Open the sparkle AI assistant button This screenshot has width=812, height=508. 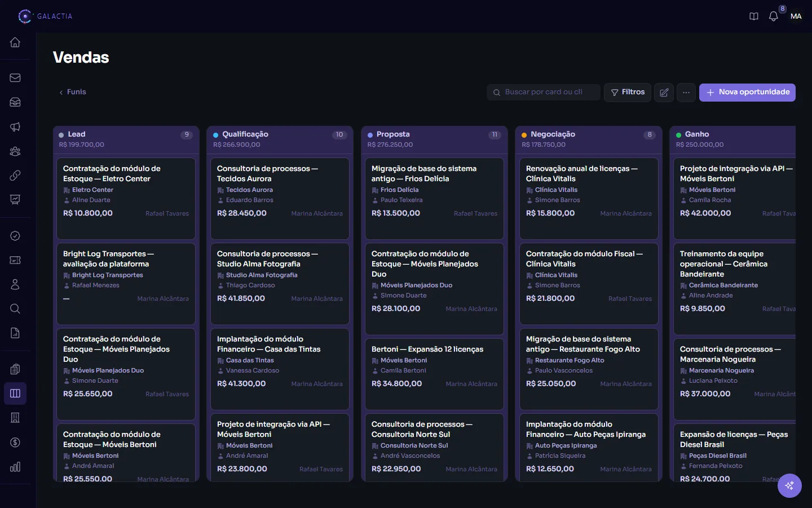[x=789, y=485]
